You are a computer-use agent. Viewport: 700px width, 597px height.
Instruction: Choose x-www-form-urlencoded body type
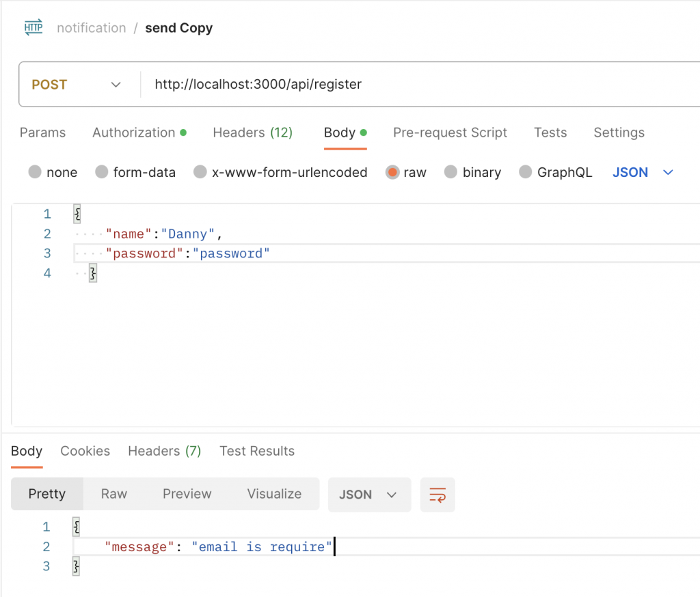(x=200, y=172)
